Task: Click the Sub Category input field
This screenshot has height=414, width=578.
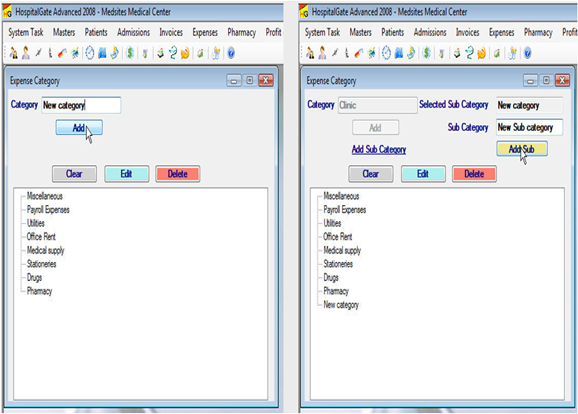Action: [529, 127]
